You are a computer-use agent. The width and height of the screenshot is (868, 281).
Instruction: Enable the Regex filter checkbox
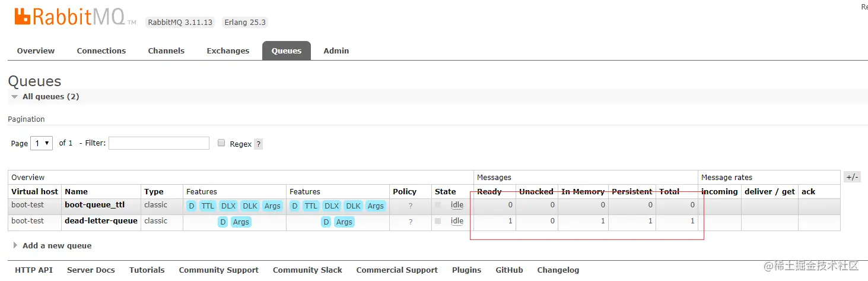tap(221, 143)
